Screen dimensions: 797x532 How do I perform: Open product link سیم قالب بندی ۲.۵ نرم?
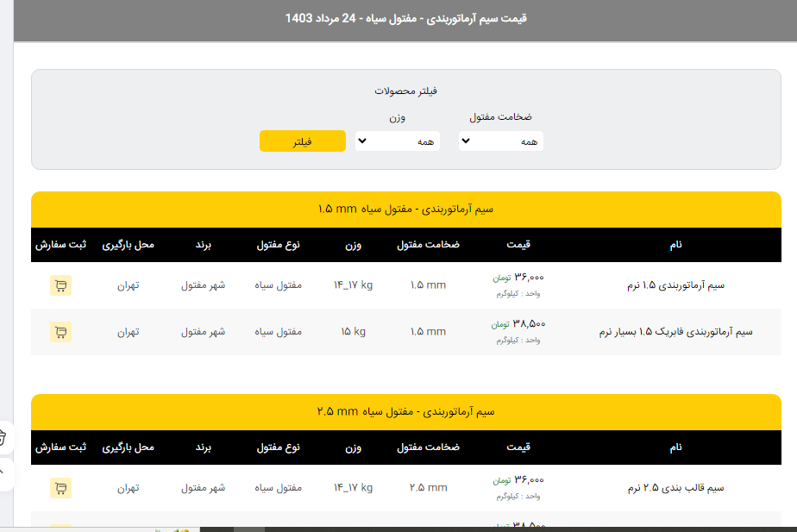tap(675, 488)
